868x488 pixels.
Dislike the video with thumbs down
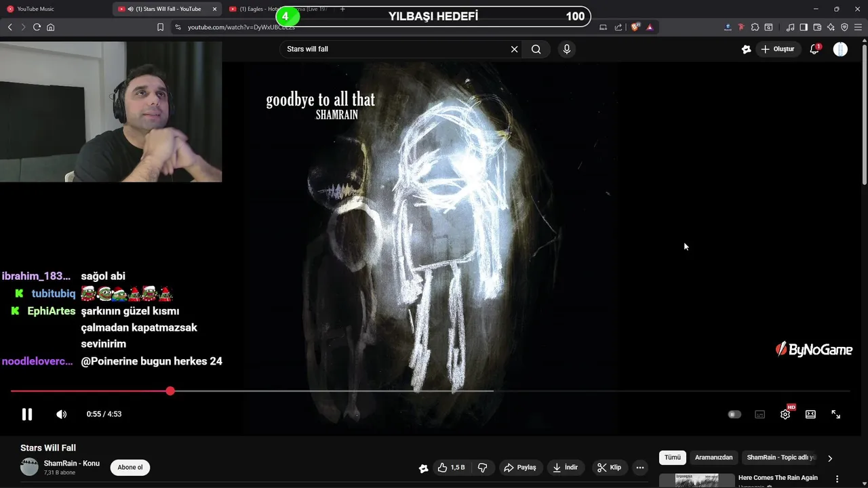coord(483,468)
